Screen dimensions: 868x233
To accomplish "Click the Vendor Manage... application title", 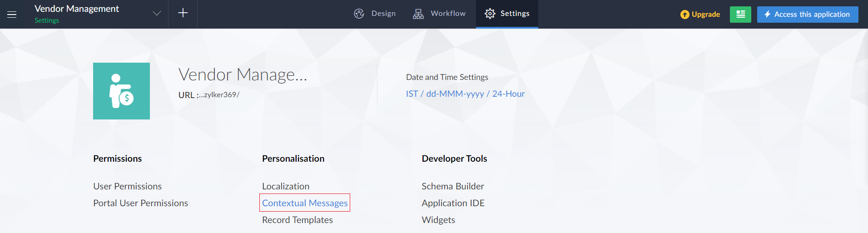I will [243, 74].
